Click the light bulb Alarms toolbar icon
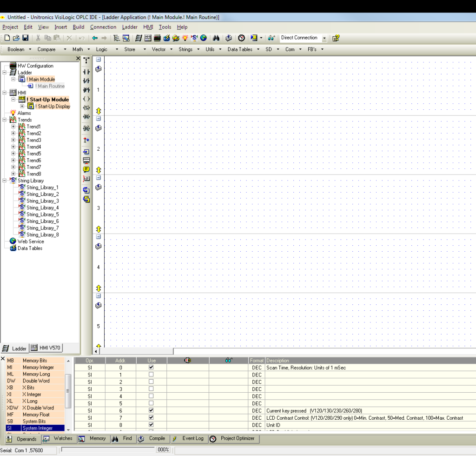476x456 pixels. tap(185, 38)
